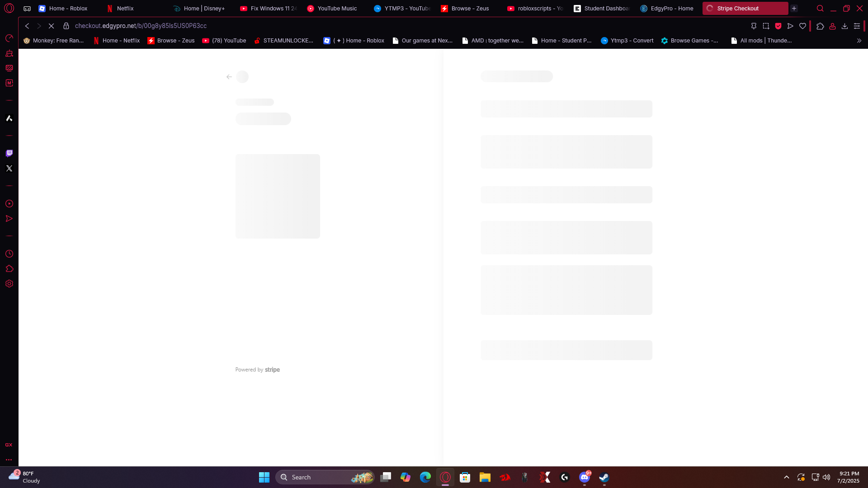Screen dimensions: 868x488
Task: Open AMD together we... bookmark
Action: (493, 41)
